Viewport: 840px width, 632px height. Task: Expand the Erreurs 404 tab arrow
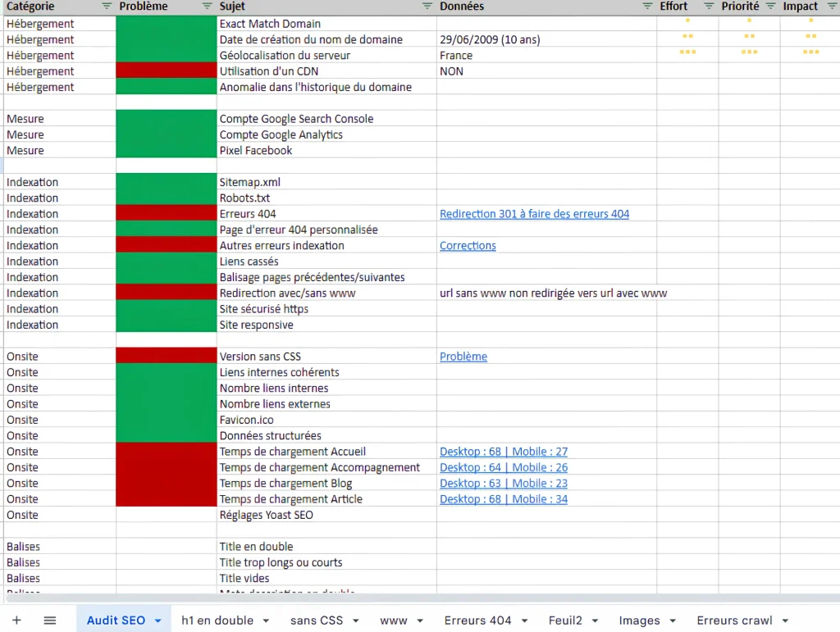[x=524, y=621]
